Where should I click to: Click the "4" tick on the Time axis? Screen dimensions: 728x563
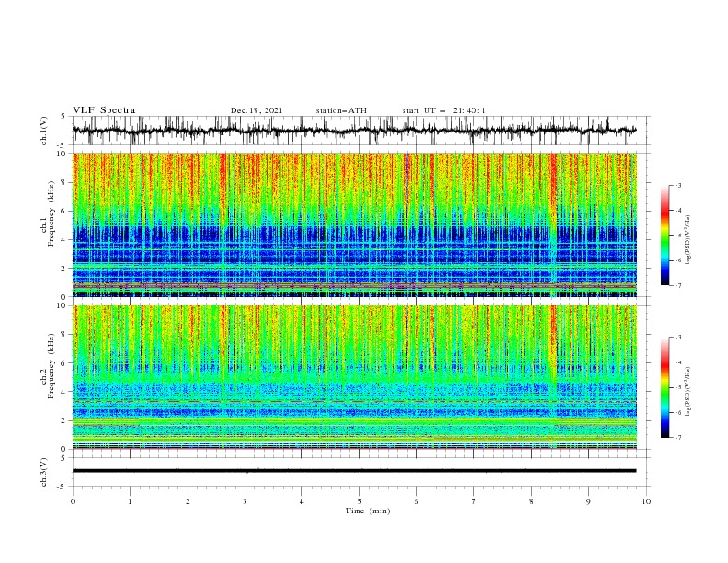pyautogui.click(x=302, y=501)
